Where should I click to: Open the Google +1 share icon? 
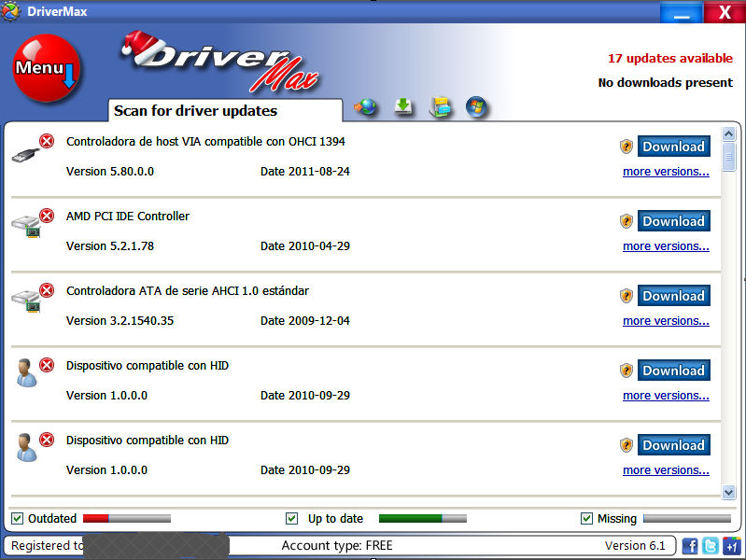point(731,546)
